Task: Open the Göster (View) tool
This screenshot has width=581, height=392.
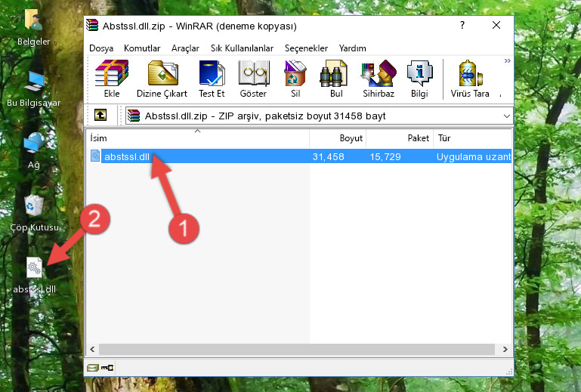Action: 253,79
